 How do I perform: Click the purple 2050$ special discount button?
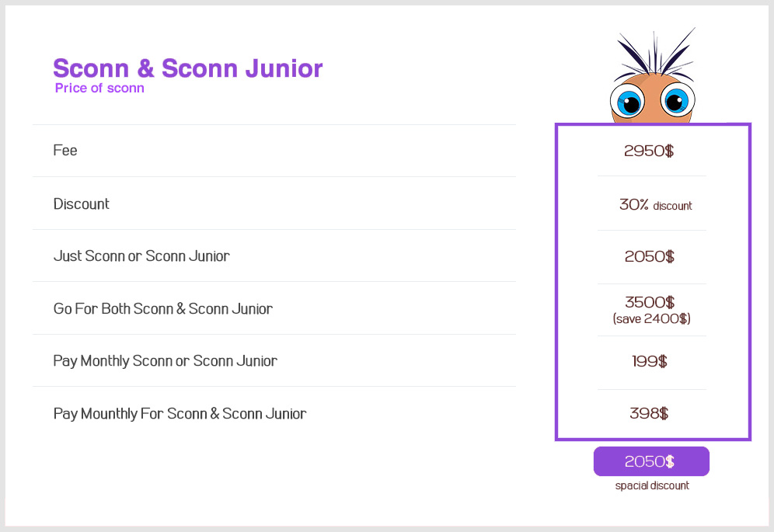coord(651,461)
